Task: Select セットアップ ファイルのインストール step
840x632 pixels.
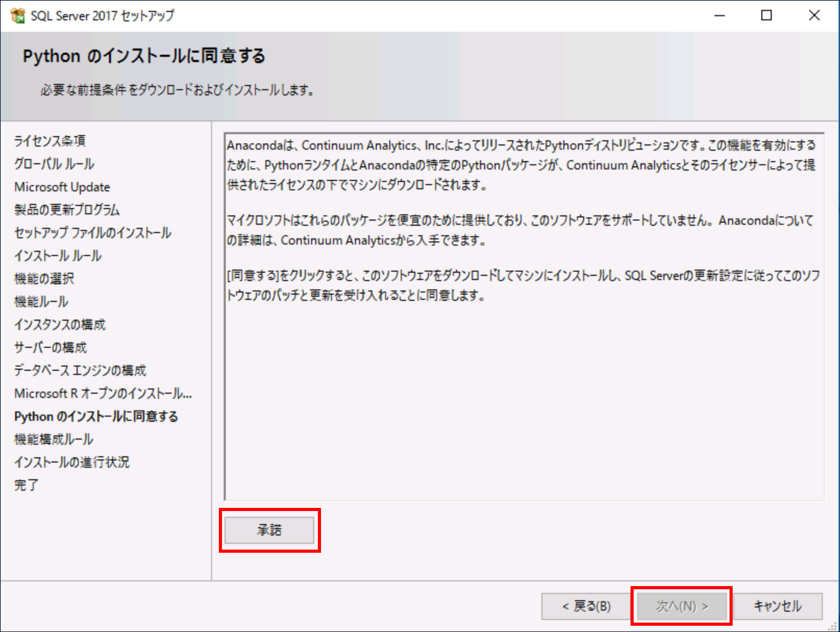Action: pos(93,233)
